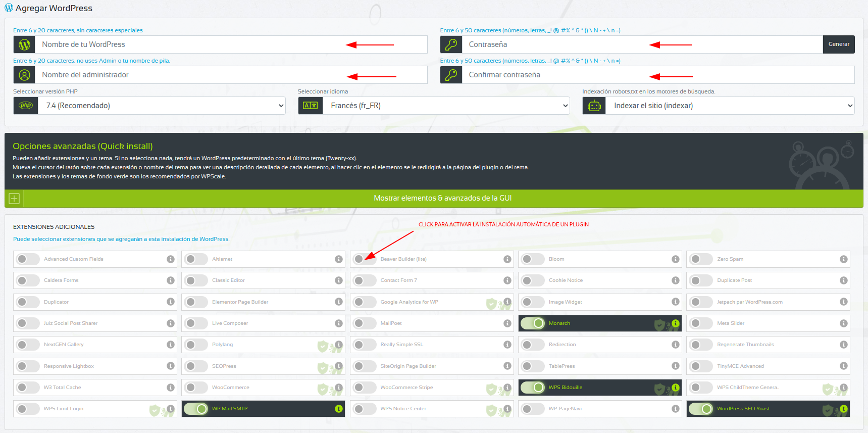This screenshot has width=868, height=433.
Task: Open info icon for WP Mail SMTP
Action: pos(339,409)
